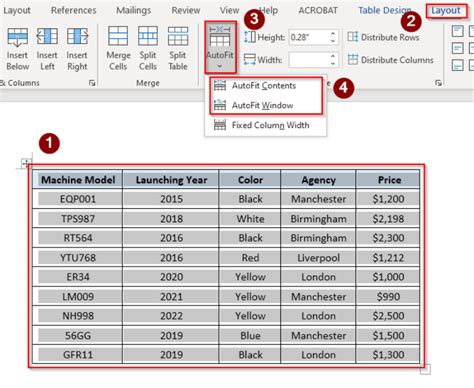This screenshot has width=474, height=388.
Task: Click the $2,198 price cell
Action: 388,219
